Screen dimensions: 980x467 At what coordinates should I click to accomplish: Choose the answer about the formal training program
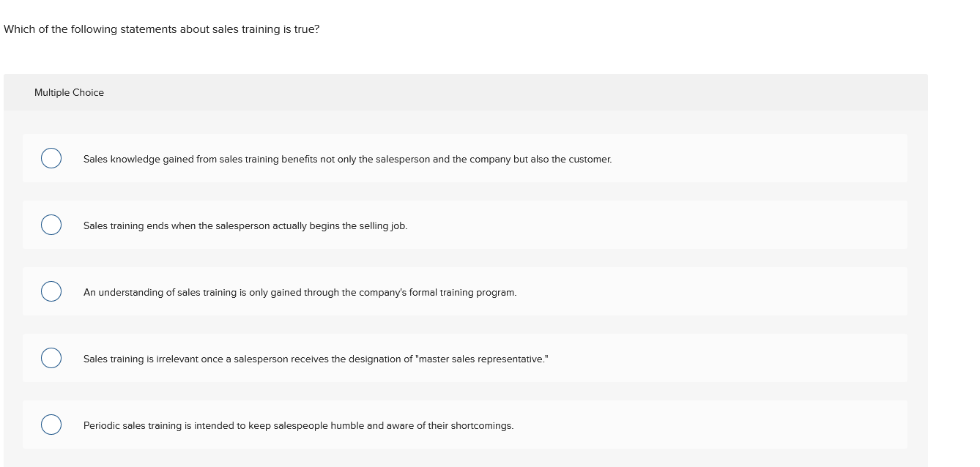300,292
